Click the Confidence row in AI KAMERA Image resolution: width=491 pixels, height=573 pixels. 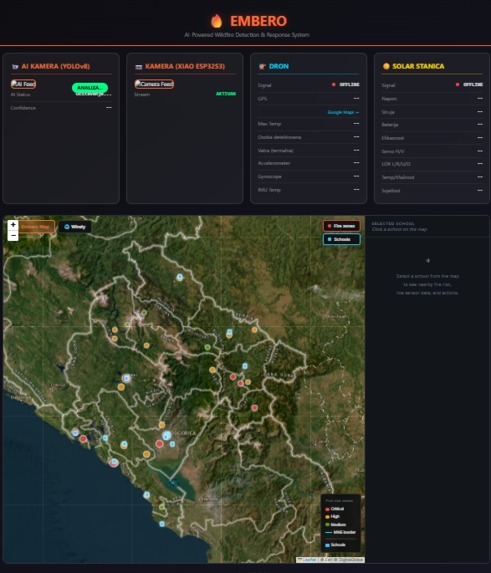[x=61, y=108]
